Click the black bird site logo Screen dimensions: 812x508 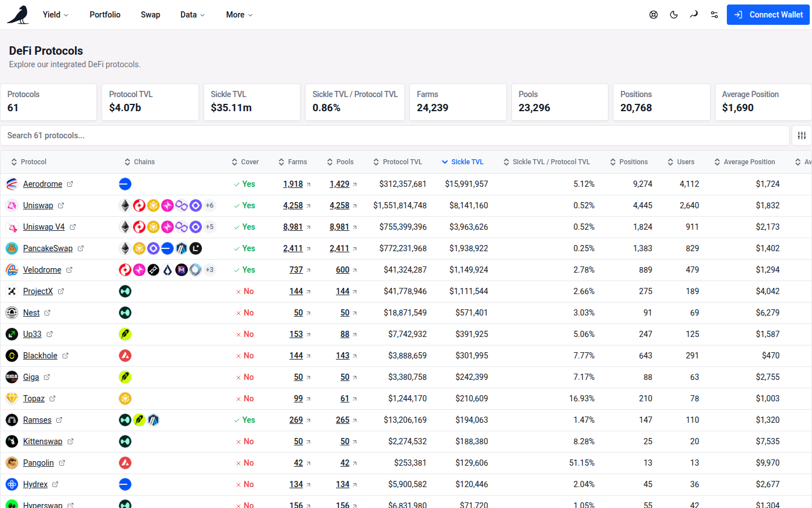[18, 15]
